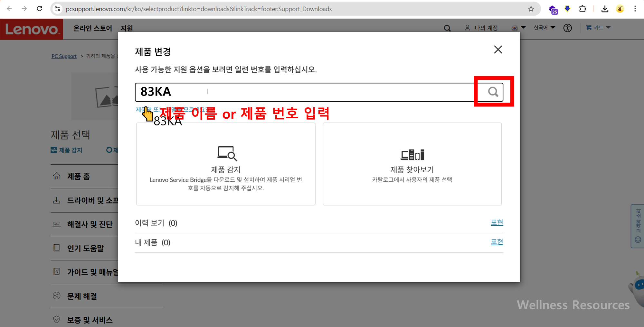Open Chrome three-dot menu
Viewport: 644px width, 327px height.
(x=635, y=9)
